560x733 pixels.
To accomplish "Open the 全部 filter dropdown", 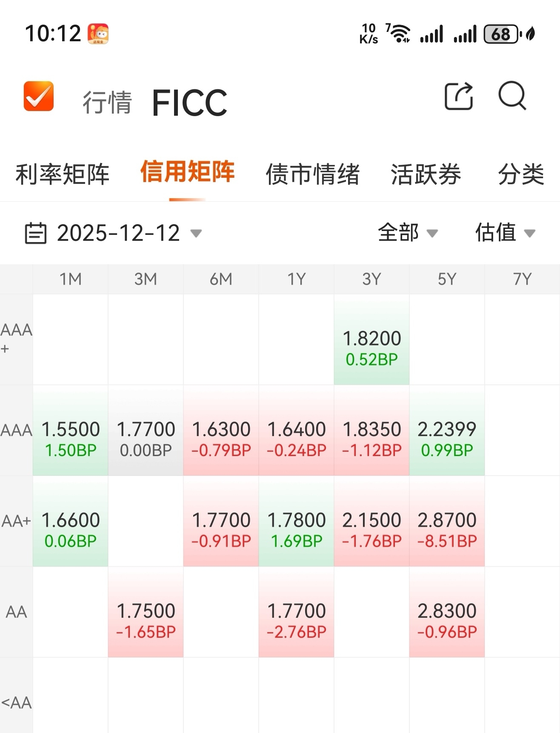I will click(408, 233).
